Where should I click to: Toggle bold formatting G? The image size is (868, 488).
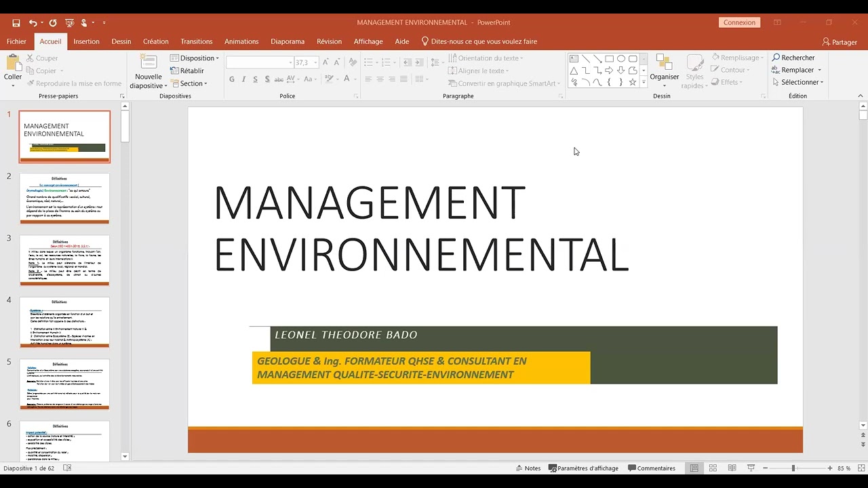[231, 79]
